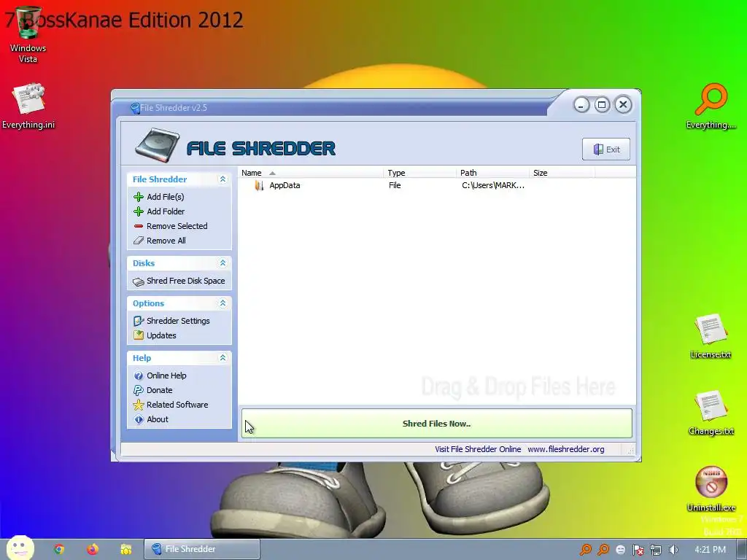The height and width of the screenshot is (560, 747).
Task: Click the network tray icon
Action: click(x=656, y=550)
